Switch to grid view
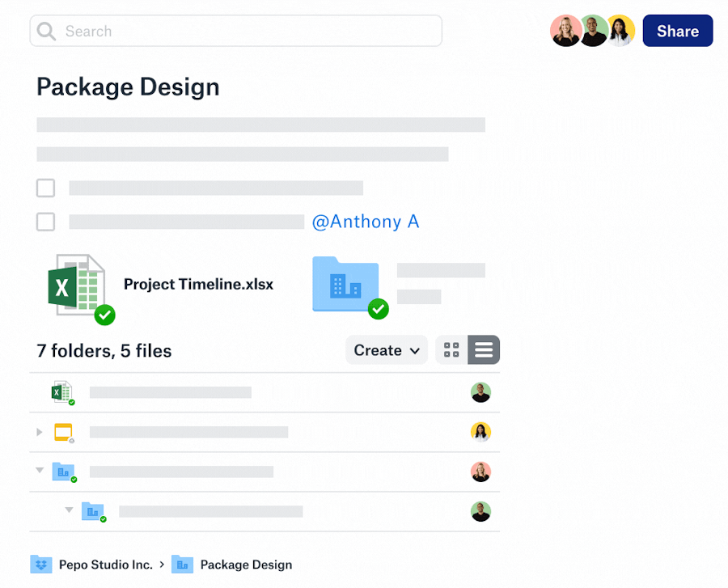The width and height of the screenshot is (728, 588). [451, 350]
